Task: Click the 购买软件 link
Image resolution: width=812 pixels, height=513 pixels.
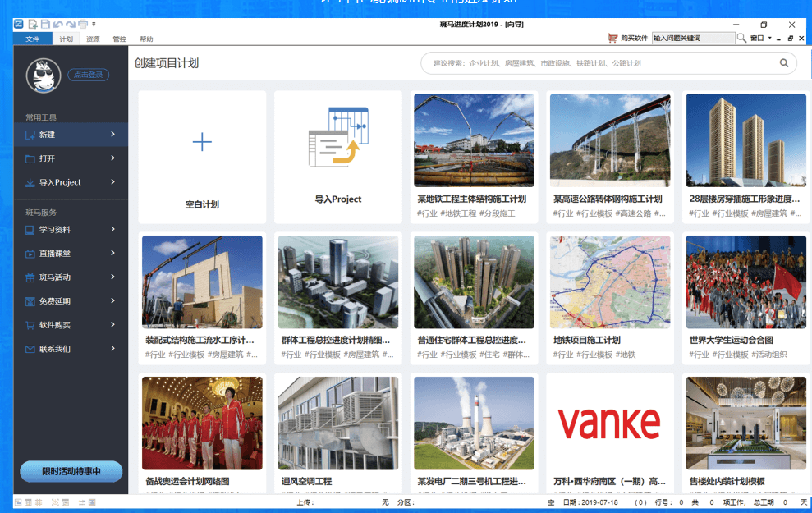Action: (635, 38)
